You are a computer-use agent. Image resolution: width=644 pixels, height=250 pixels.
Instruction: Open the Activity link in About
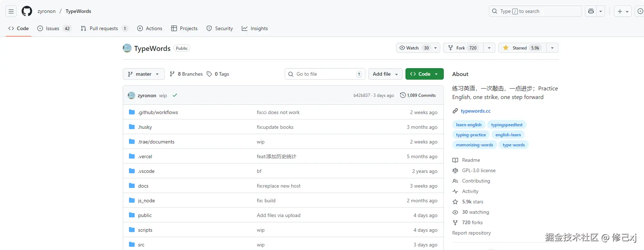tap(466, 191)
